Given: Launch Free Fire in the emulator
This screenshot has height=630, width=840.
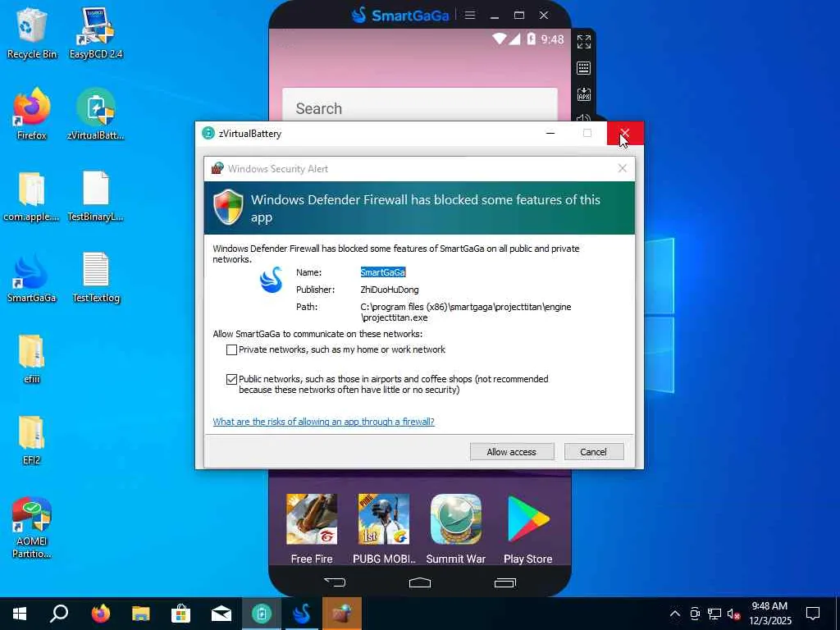Looking at the screenshot, I should pyautogui.click(x=312, y=529).
